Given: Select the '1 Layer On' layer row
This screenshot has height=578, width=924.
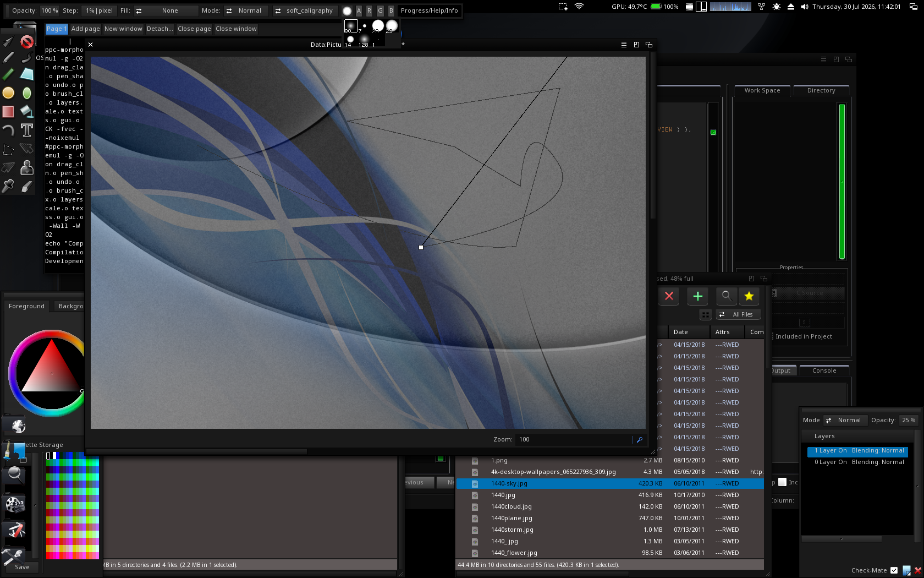Looking at the screenshot, I should coord(857,451).
